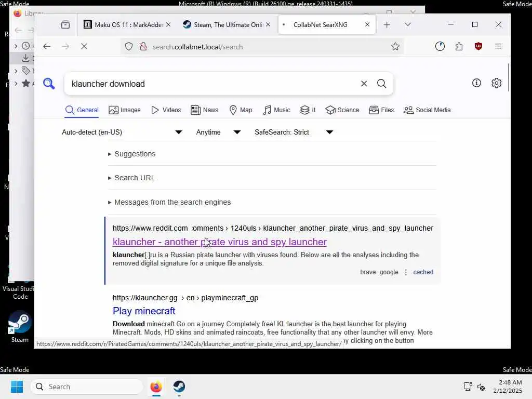Switch to Map search category

click(x=241, y=110)
